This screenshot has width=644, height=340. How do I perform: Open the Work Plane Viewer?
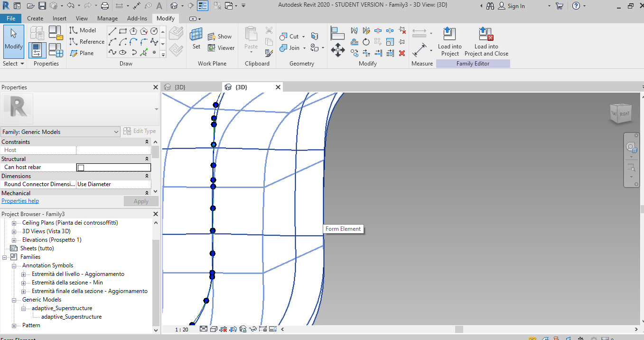point(224,47)
